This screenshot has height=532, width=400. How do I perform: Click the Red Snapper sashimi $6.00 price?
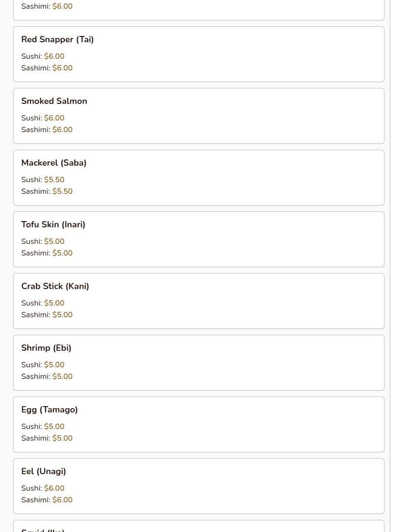62,68
